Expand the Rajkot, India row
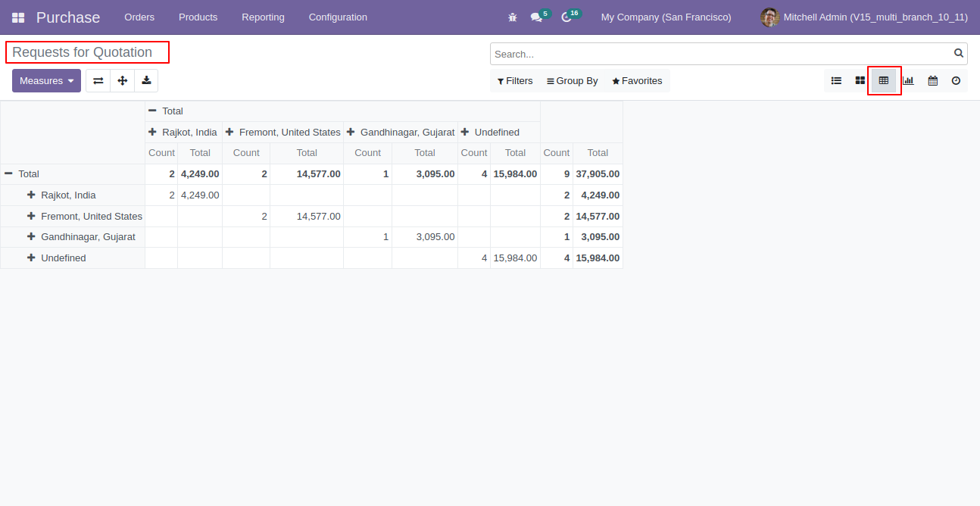 point(73,195)
